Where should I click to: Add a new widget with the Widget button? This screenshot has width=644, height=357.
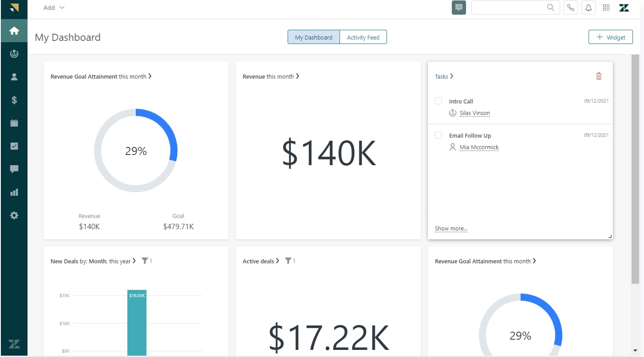coord(610,37)
